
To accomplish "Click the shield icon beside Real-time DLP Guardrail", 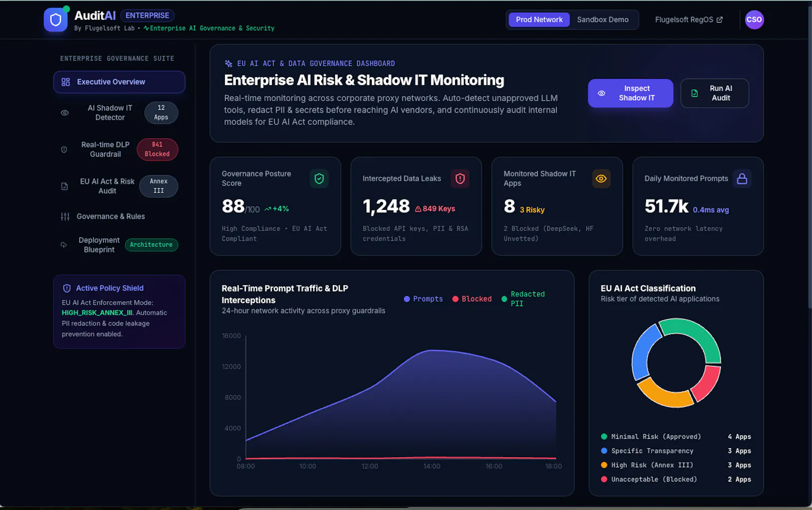I will [64, 149].
